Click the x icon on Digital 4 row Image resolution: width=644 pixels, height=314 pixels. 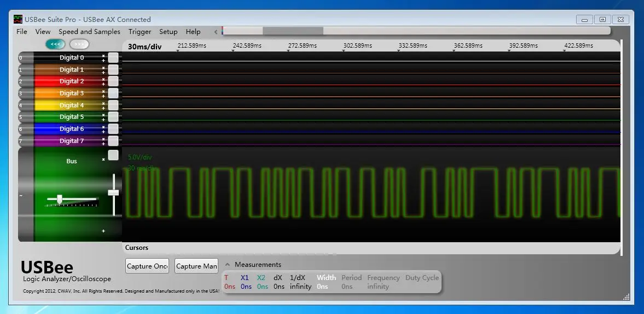[103, 103]
